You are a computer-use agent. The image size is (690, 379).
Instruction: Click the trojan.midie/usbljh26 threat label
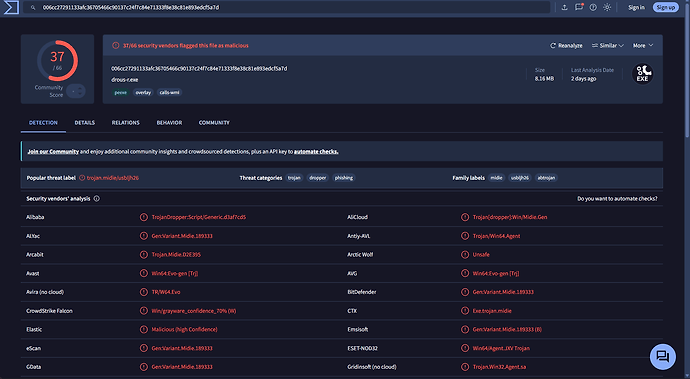click(x=113, y=178)
